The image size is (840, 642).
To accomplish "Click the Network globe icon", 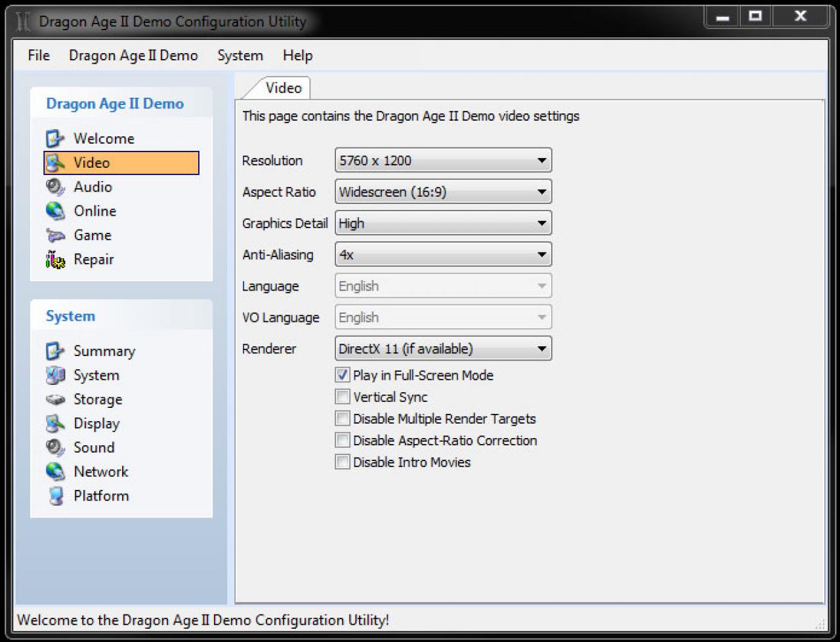I will (55, 472).
